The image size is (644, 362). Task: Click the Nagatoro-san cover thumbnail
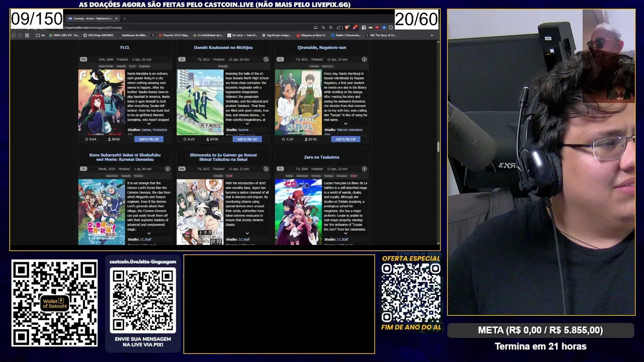click(x=298, y=102)
